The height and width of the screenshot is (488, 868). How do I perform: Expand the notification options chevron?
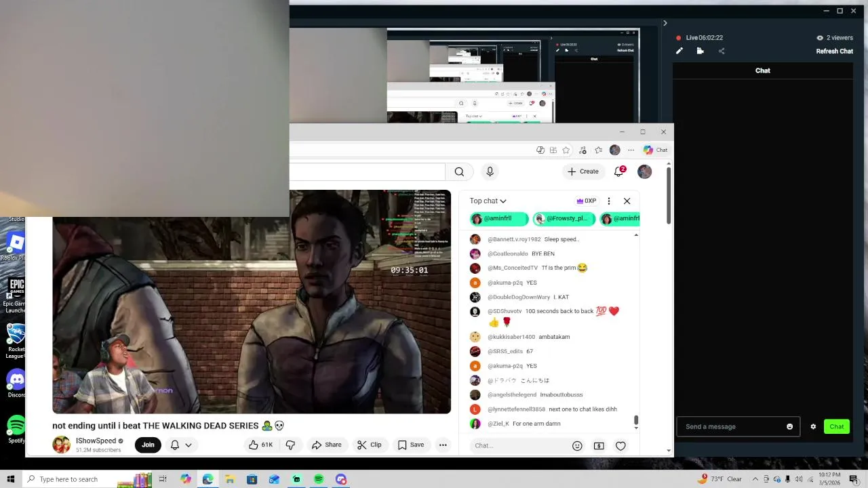point(189,445)
